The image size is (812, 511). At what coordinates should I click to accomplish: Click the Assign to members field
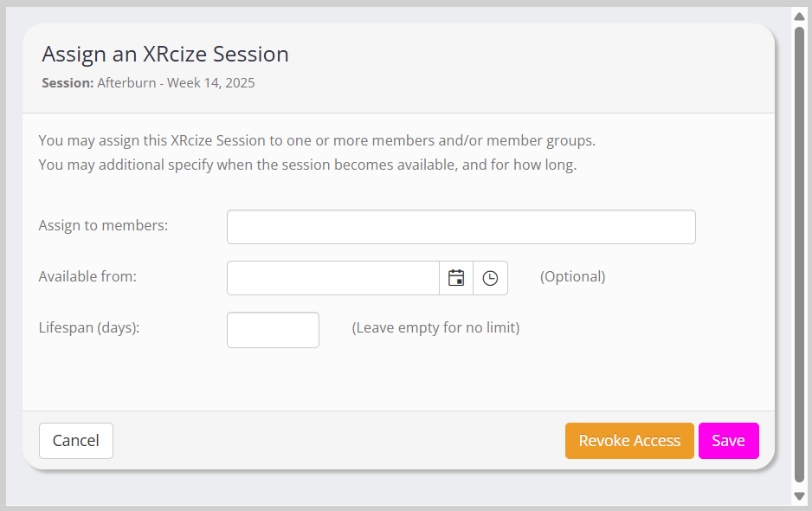pyautogui.click(x=461, y=227)
